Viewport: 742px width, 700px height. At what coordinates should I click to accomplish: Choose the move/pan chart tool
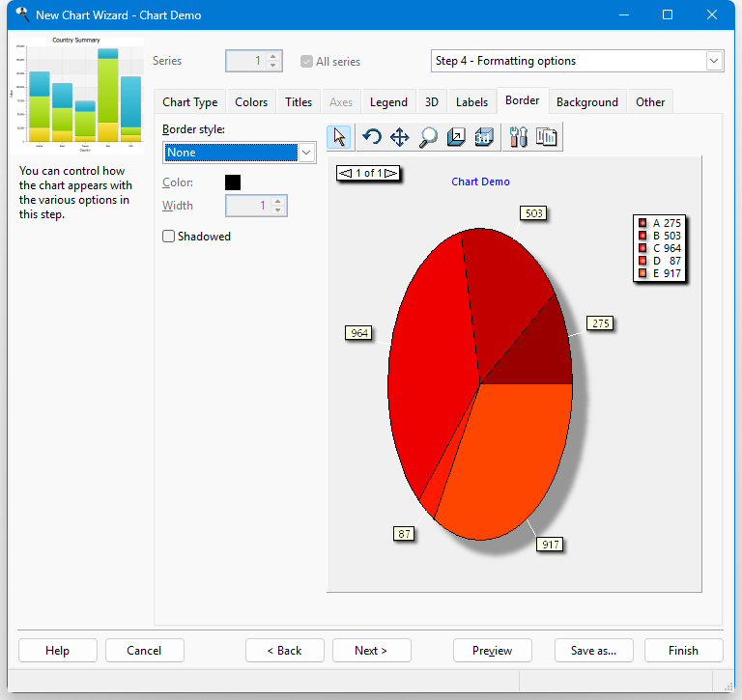399,137
